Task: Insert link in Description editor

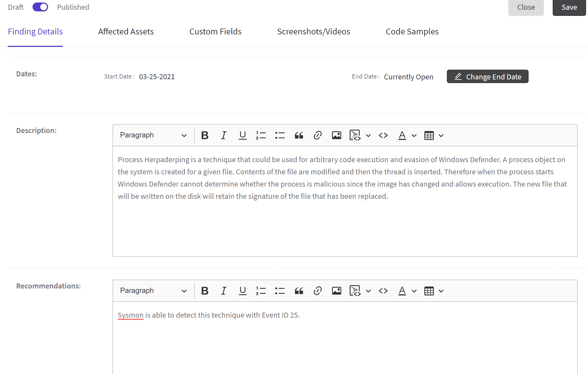Action: click(x=317, y=135)
